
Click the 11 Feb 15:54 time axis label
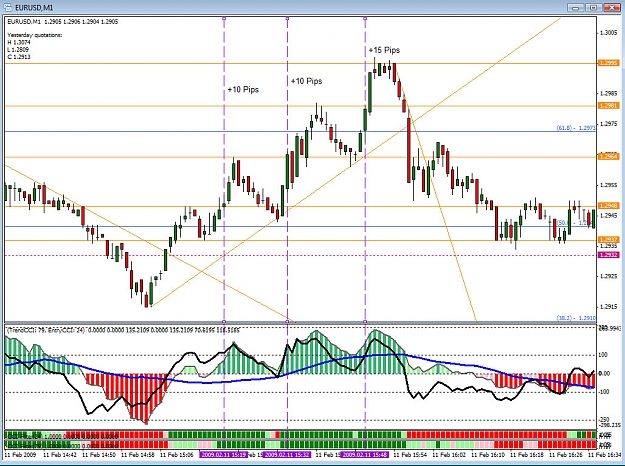pyautogui.click(x=411, y=454)
